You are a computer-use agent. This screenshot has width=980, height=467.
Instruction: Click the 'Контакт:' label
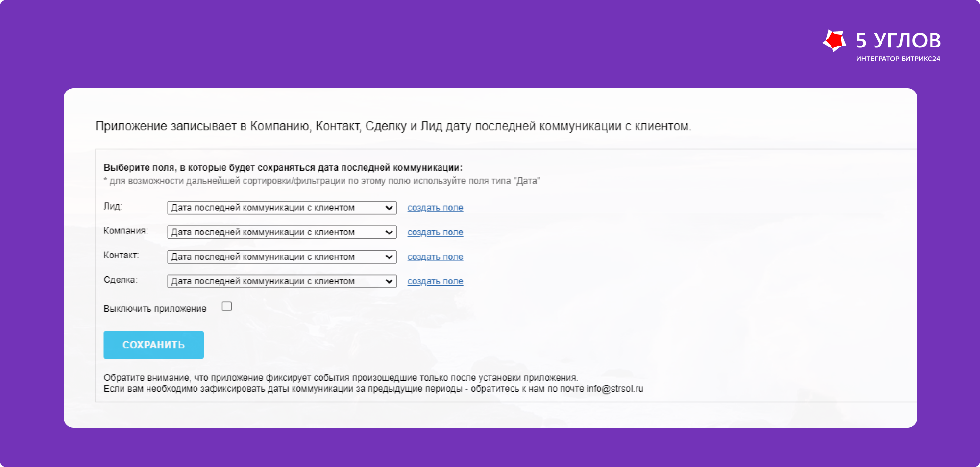pyautogui.click(x=121, y=255)
